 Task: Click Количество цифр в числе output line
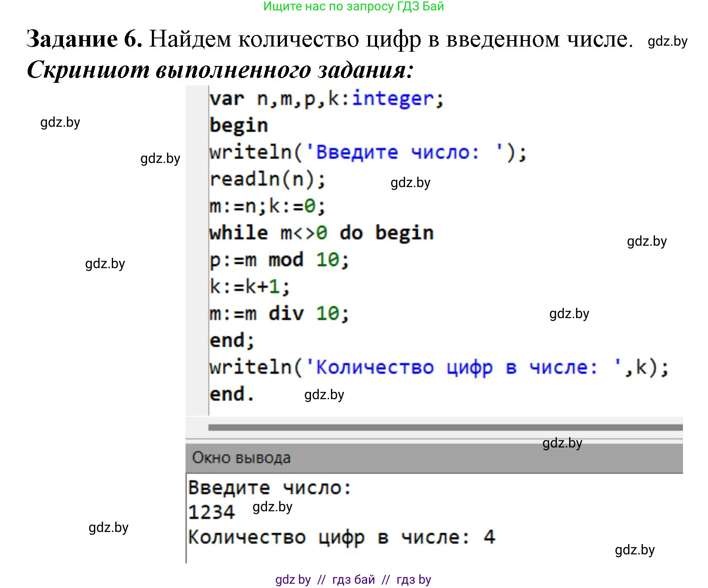tap(341, 537)
